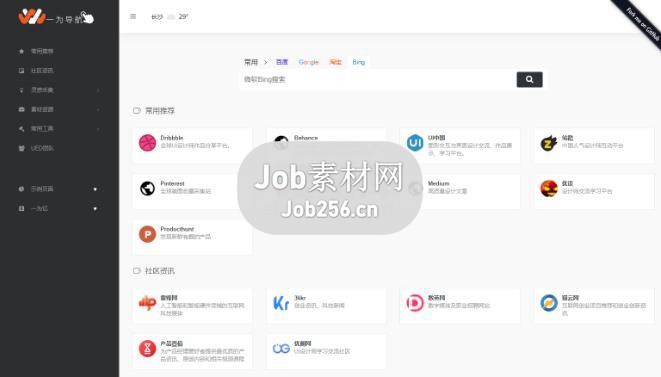This screenshot has width=661, height=377.
Task: Click the 36kr blue Kr logo icon
Action: click(281, 303)
